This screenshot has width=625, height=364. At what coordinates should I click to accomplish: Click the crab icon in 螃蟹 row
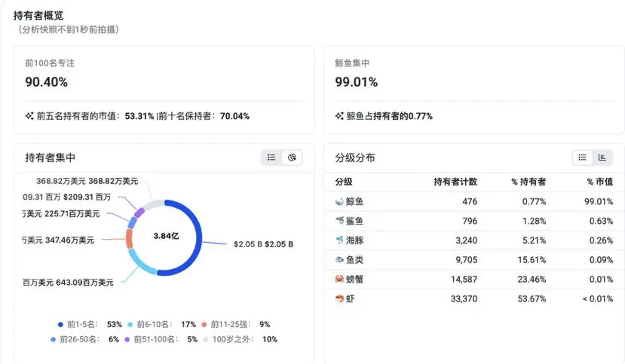(339, 279)
